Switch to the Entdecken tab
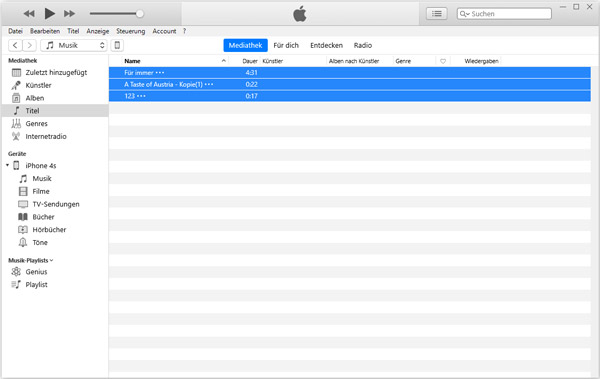Image resolution: width=600 pixels, height=379 pixels. (326, 45)
